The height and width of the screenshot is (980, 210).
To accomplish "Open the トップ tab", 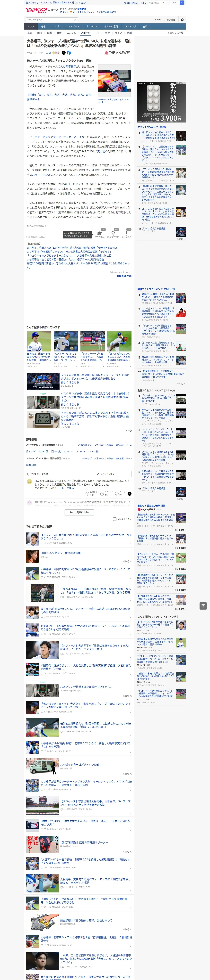I will coord(31,27).
